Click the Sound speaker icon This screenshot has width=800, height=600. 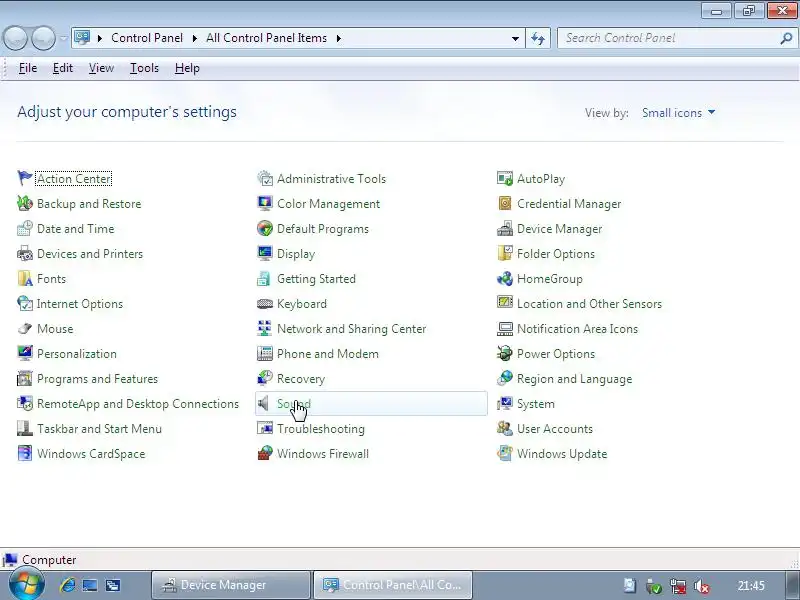[x=264, y=404]
